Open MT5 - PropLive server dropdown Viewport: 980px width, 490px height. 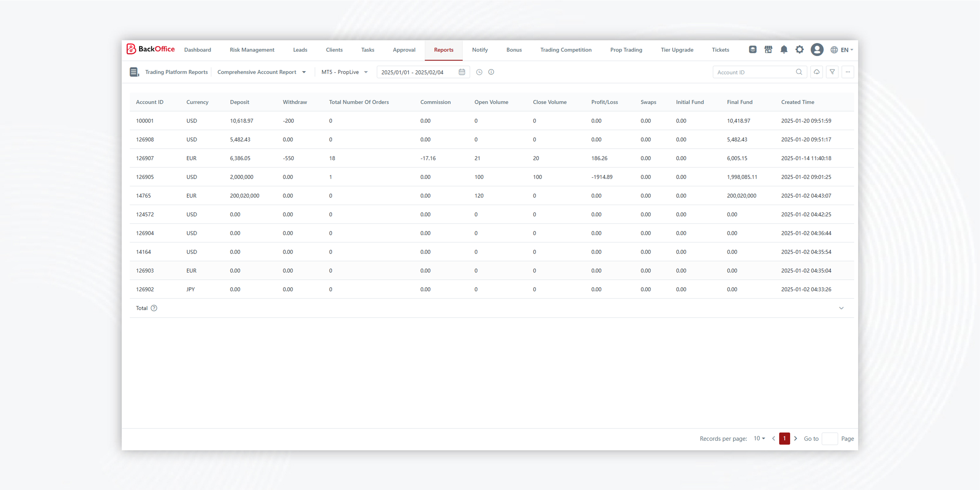pyautogui.click(x=345, y=72)
